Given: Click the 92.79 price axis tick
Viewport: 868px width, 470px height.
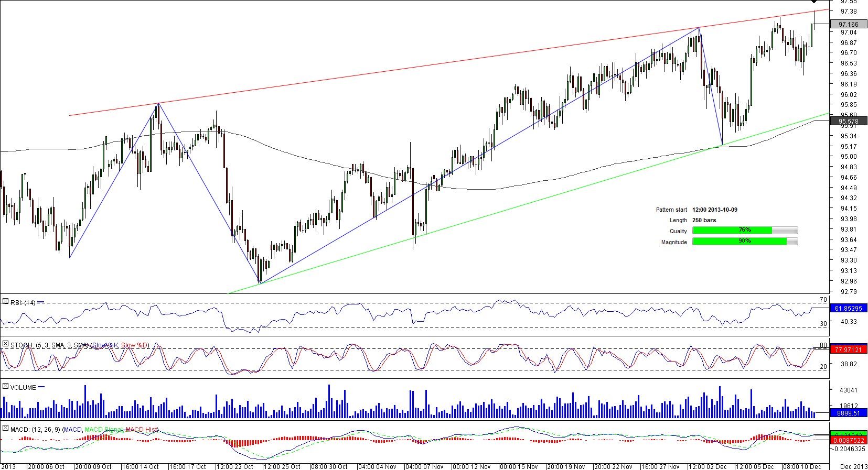Looking at the screenshot, I should pos(849,291).
